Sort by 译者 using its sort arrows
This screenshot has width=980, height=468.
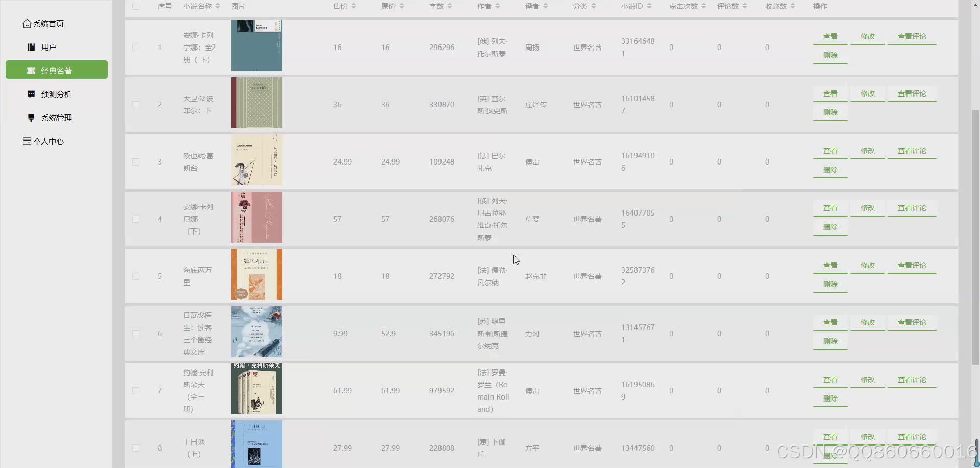[546, 6]
